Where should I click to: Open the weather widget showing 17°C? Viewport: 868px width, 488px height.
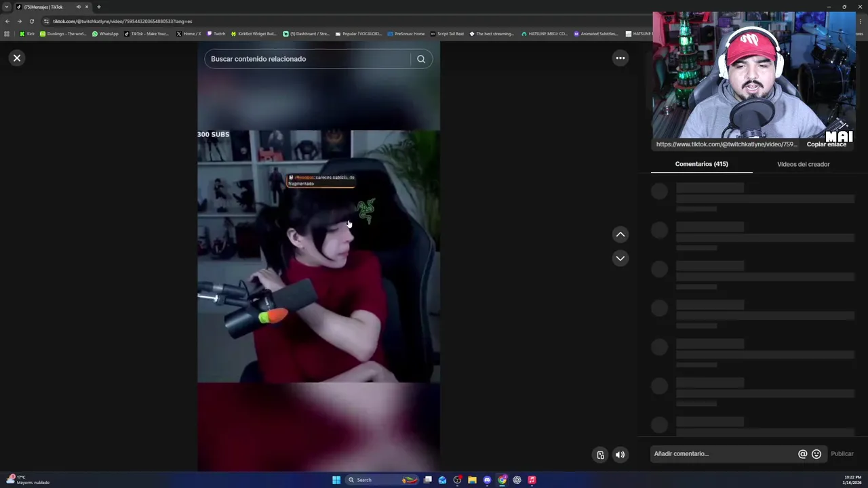(x=28, y=480)
